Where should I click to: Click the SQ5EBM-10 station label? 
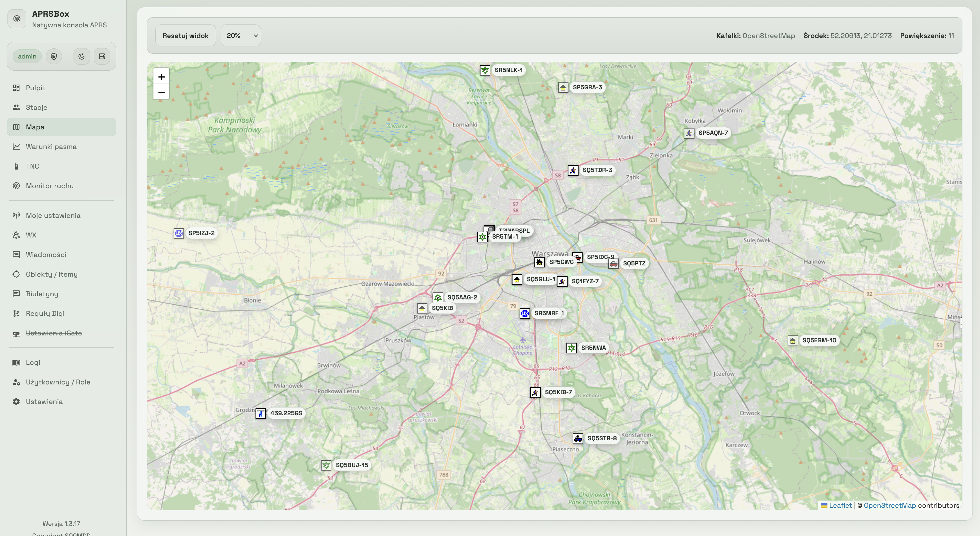tap(819, 340)
